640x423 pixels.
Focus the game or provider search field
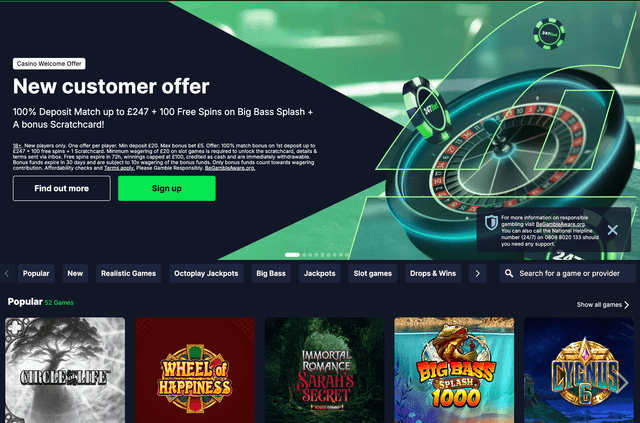[567, 273]
